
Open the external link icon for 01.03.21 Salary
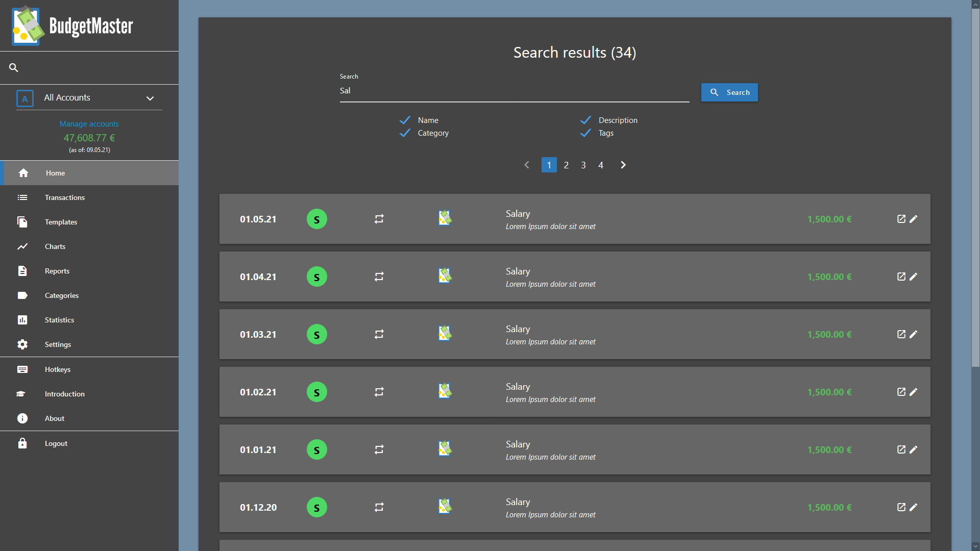pyautogui.click(x=901, y=334)
